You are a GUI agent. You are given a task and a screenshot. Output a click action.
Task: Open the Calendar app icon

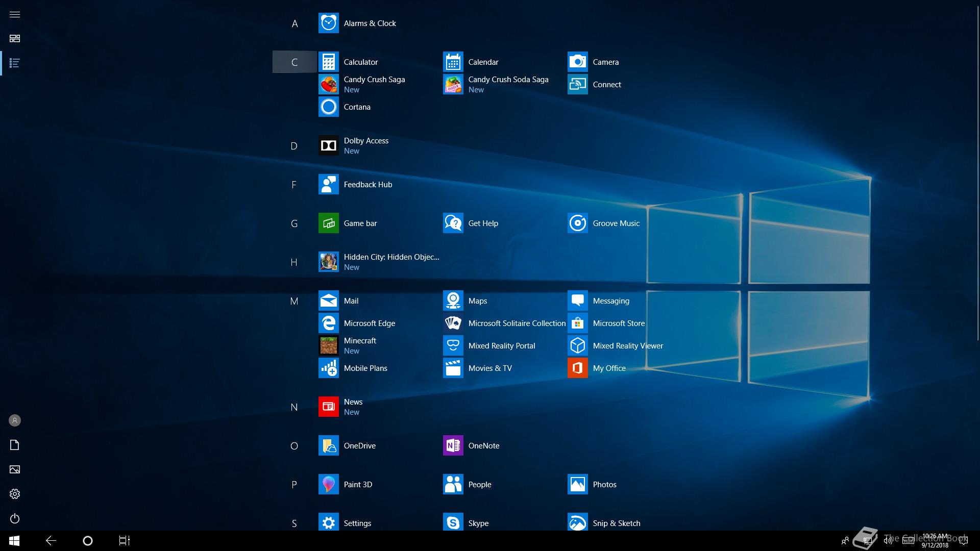click(x=453, y=62)
